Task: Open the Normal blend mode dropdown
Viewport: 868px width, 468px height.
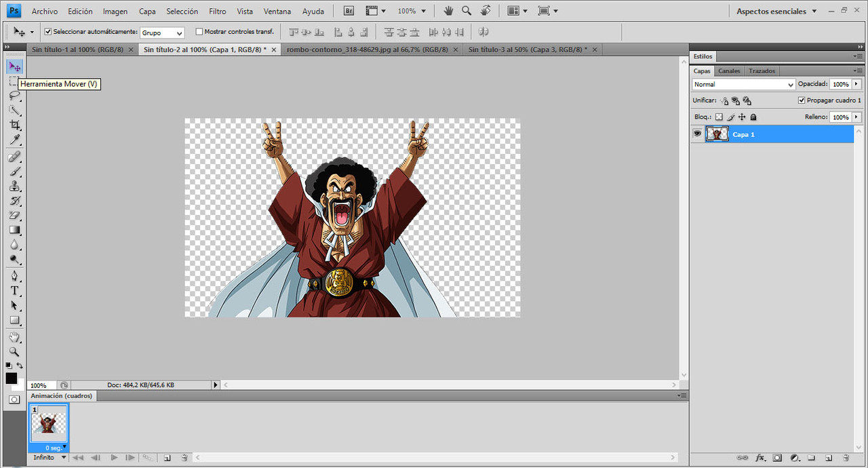Action: pyautogui.click(x=744, y=84)
